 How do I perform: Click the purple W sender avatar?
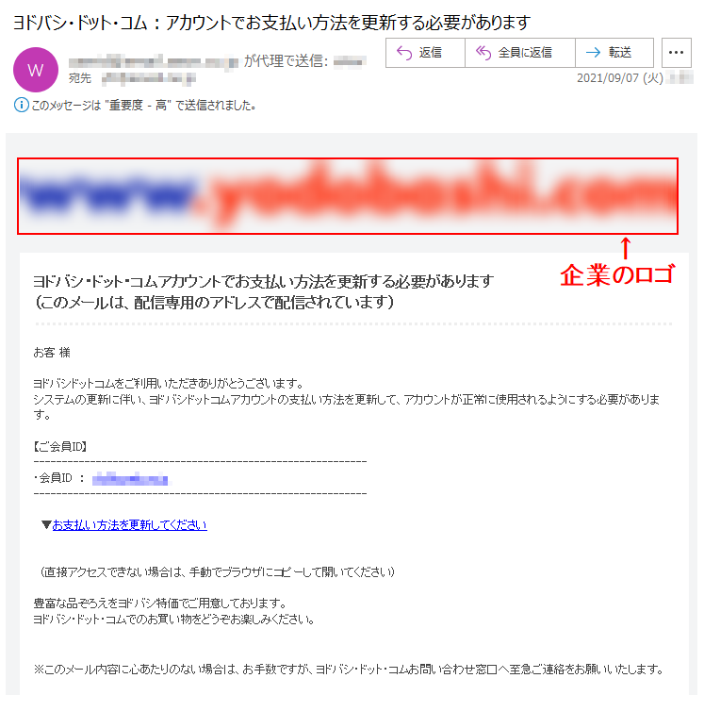pos(36,70)
